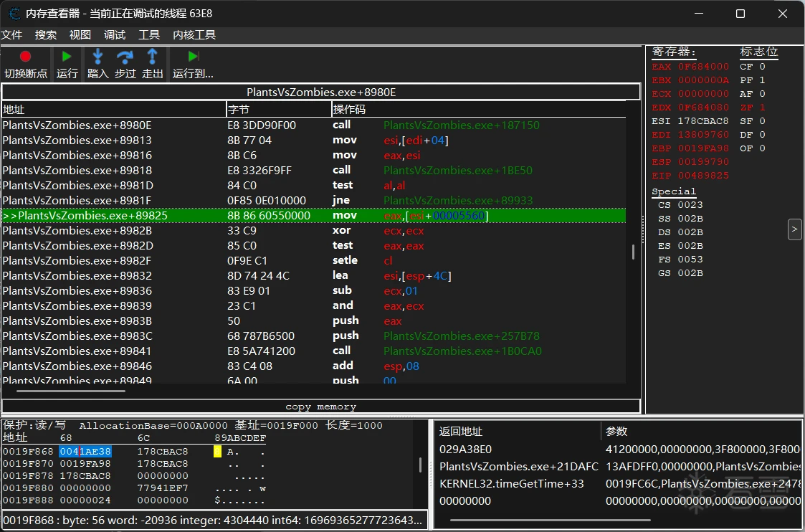Step into with the down-arrow icon

pyautogui.click(x=97, y=57)
